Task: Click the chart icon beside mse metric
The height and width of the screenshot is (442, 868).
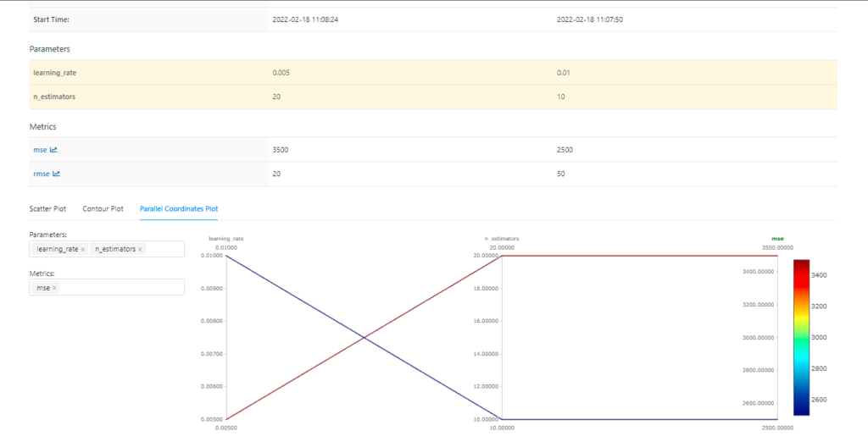Action: (53, 150)
